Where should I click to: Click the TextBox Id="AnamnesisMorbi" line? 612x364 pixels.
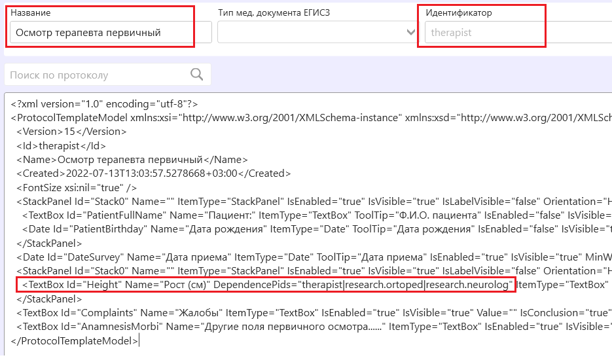pos(314,327)
